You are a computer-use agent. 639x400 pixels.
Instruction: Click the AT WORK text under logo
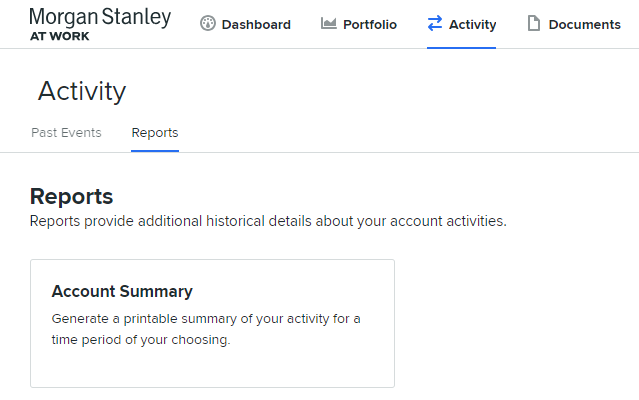pyautogui.click(x=59, y=35)
